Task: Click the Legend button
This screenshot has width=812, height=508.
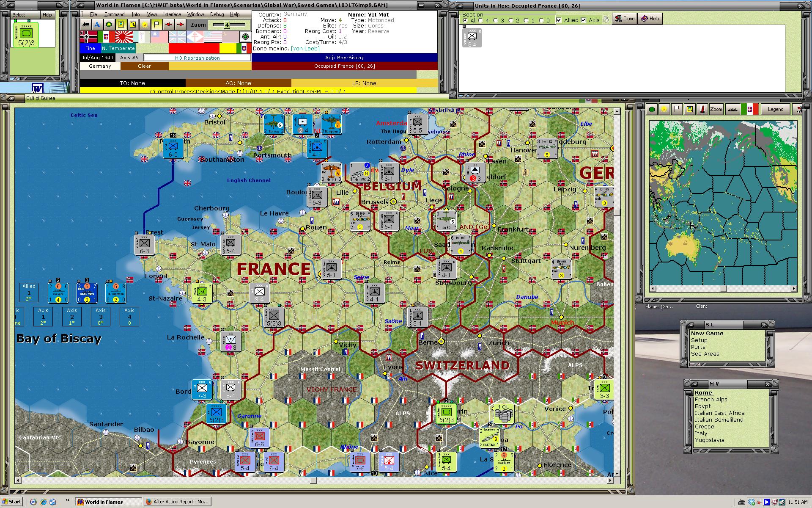Action: 775,109
